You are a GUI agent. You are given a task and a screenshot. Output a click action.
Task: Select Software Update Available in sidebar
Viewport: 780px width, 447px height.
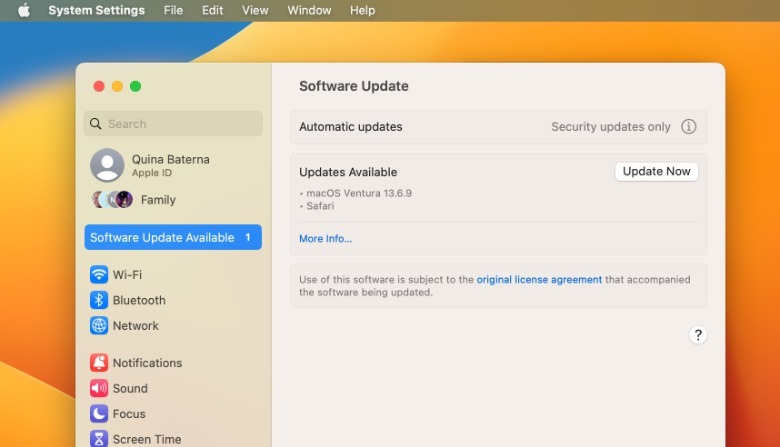(173, 237)
